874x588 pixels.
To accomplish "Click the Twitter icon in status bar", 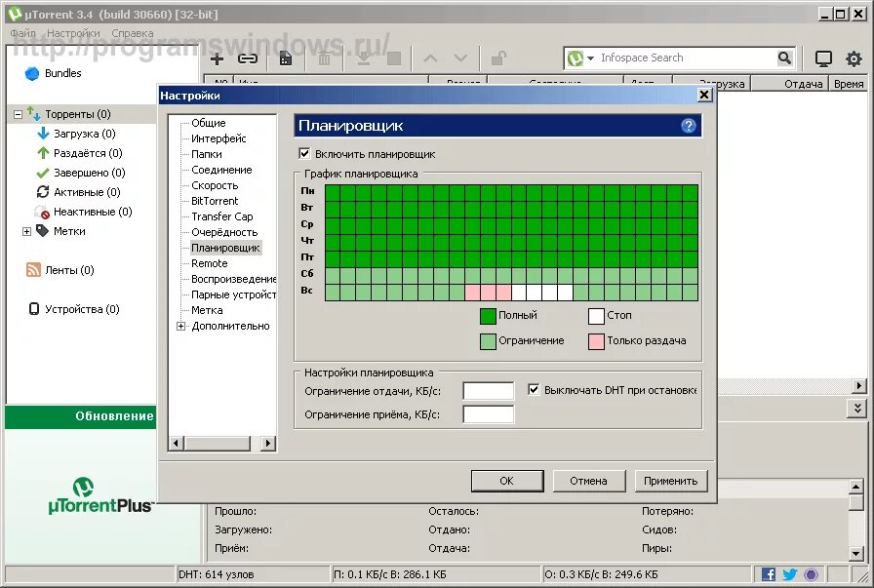I will point(790,574).
